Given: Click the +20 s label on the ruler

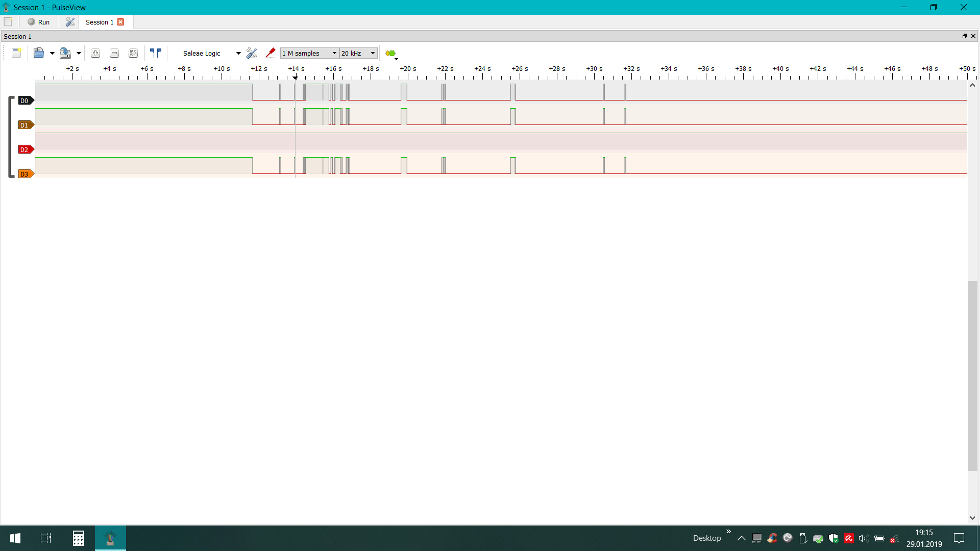Looking at the screenshot, I should coord(408,68).
